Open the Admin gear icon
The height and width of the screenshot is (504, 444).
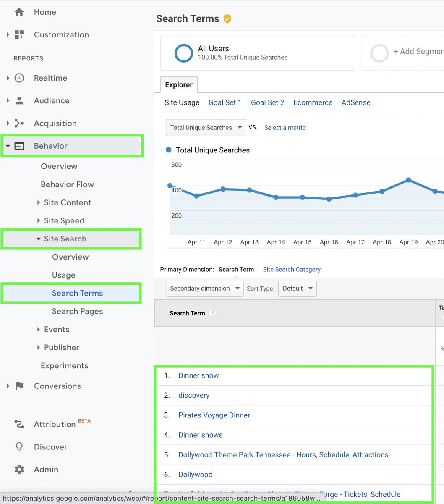coord(19,469)
